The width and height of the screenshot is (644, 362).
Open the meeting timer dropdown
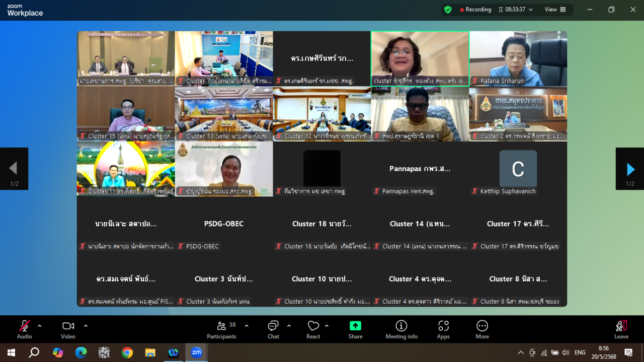[516, 10]
